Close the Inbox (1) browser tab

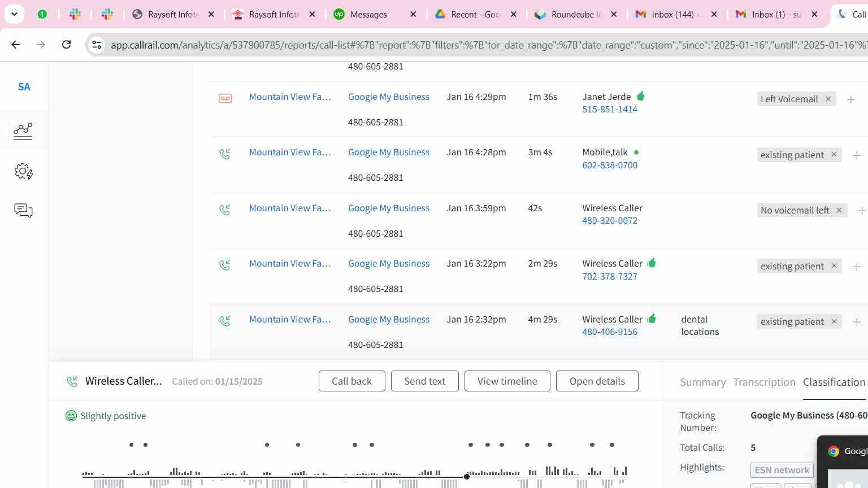point(814,15)
